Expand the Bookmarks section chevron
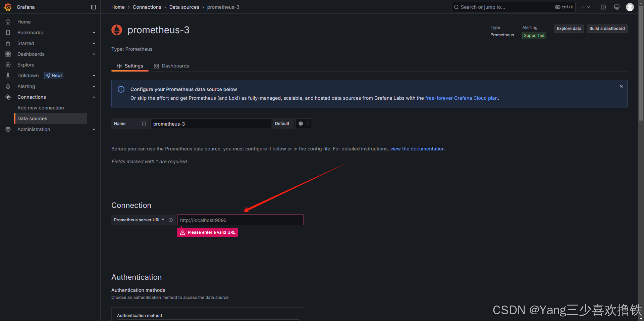Screen dimensions: 644x321 (x=94, y=33)
